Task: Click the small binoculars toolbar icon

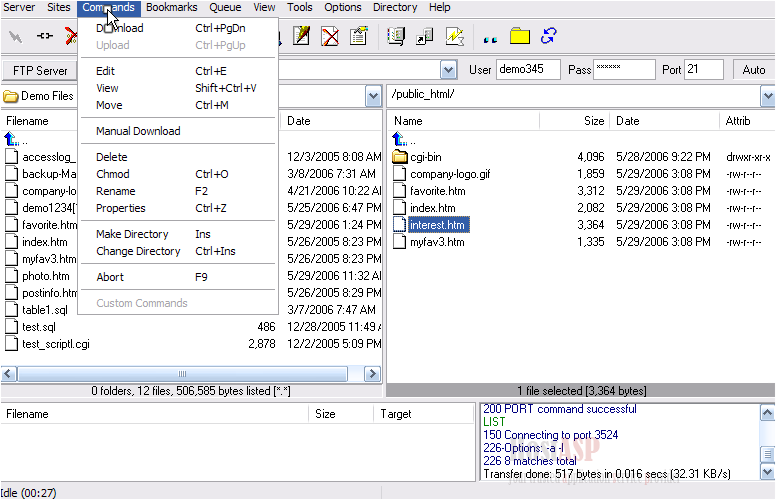Action: point(490,39)
